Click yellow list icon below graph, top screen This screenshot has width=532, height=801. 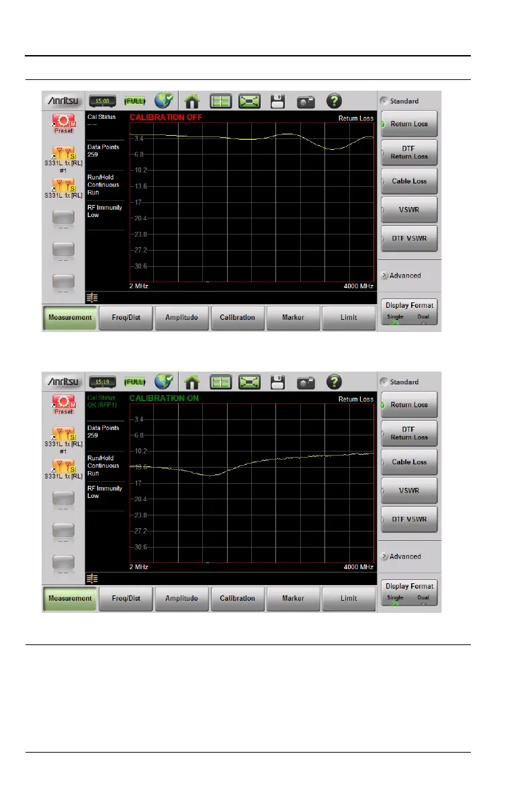pos(92,297)
